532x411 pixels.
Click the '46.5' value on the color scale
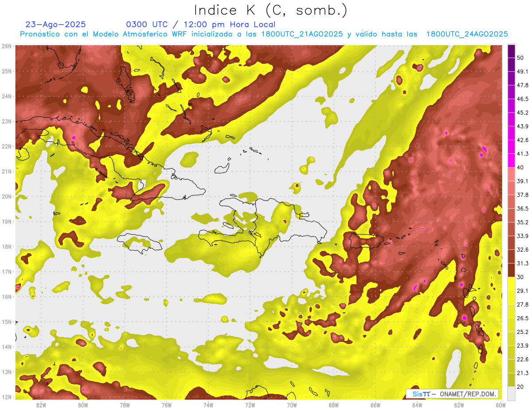[522, 99]
